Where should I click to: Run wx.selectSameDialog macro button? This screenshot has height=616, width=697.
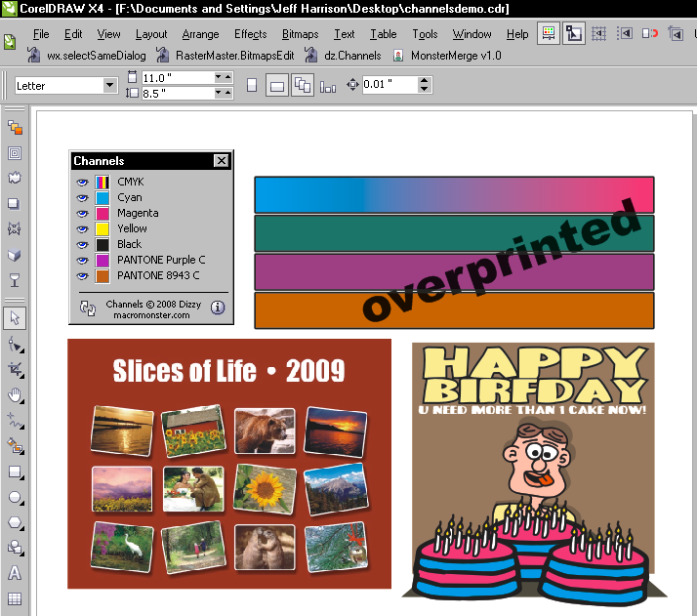point(86,56)
